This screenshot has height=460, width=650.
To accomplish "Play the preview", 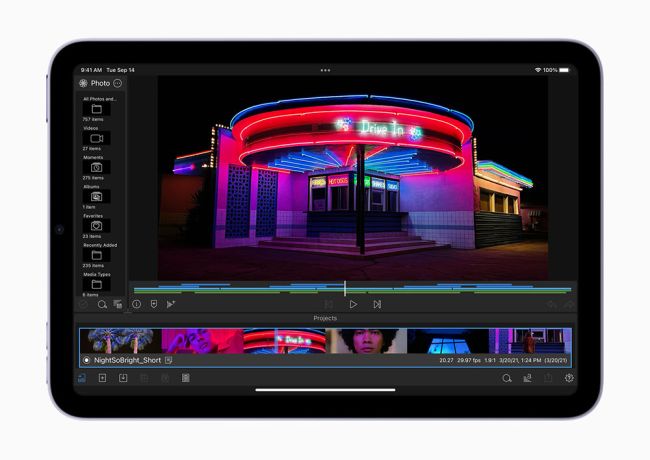I will (x=353, y=304).
